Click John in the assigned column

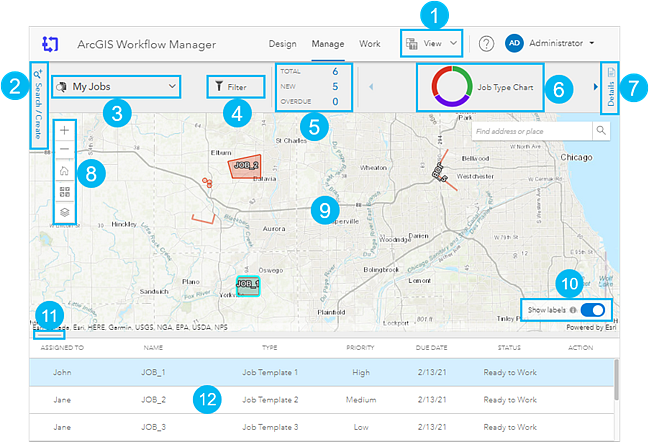62,372
